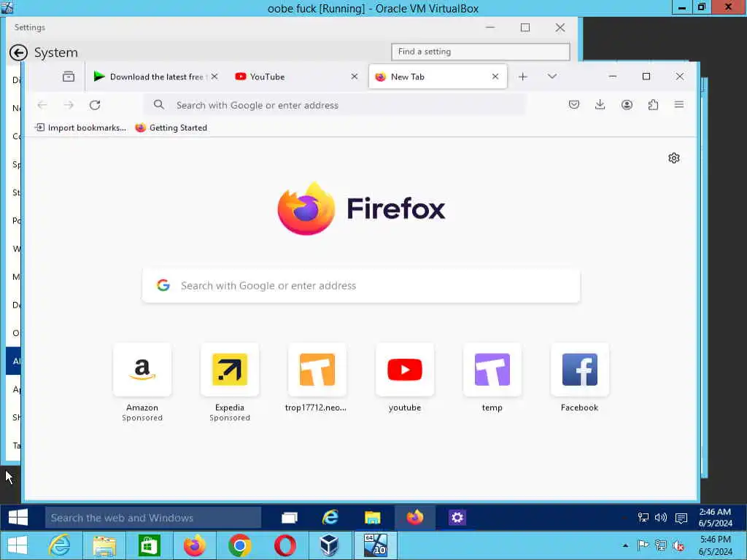Open Firefox hamburger application menu
Viewport: 747px width, 560px height.
pyautogui.click(x=679, y=105)
